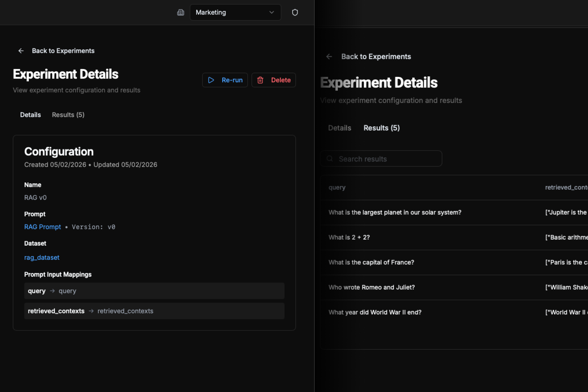Open the rag_dataset link
Screen dimensions: 588x392
click(x=42, y=258)
